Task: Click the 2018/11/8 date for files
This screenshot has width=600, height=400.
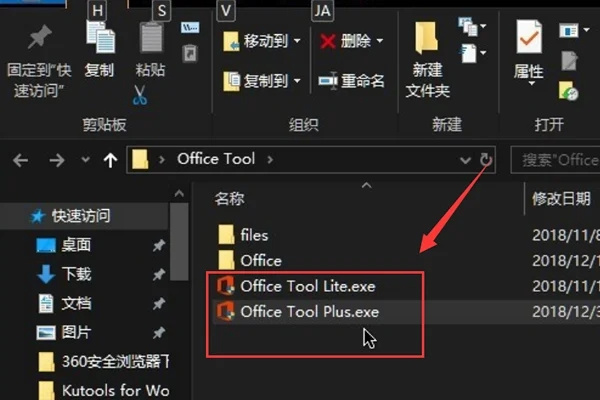Action: tap(566, 235)
